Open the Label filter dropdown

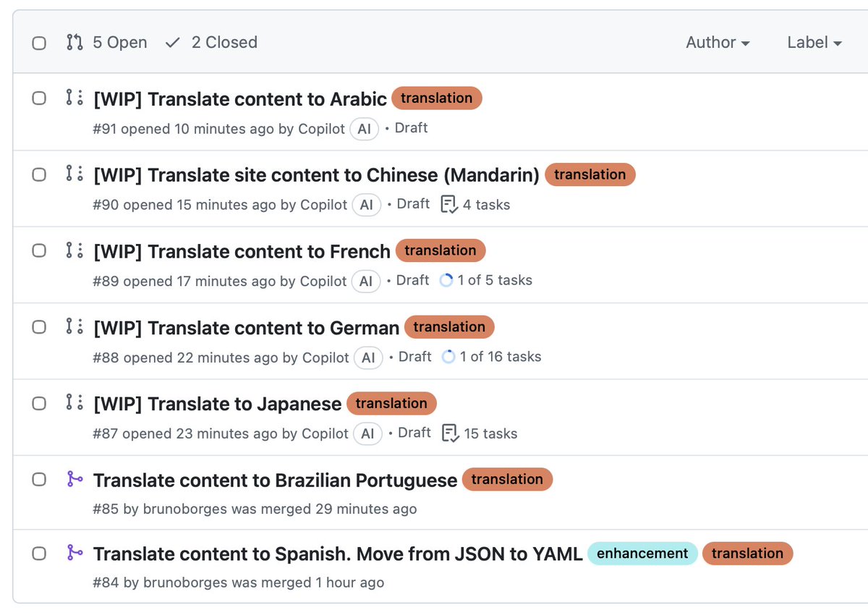pyautogui.click(x=814, y=43)
